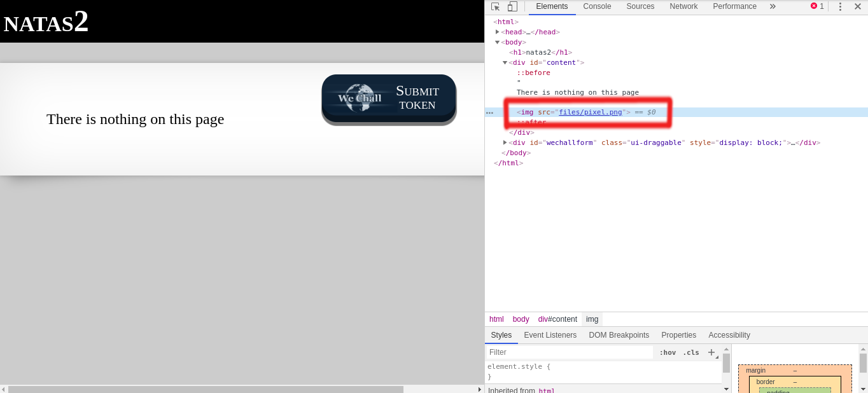Click the WeChall Submit Token button
Viewport: 868px width, 393px height.
(x=389, y=97)
